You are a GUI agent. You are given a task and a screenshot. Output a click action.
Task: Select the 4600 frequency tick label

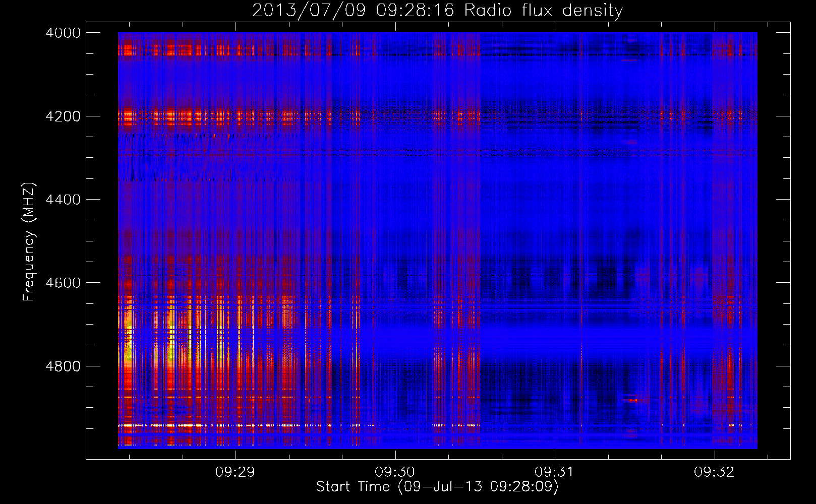tap(63, 283)
